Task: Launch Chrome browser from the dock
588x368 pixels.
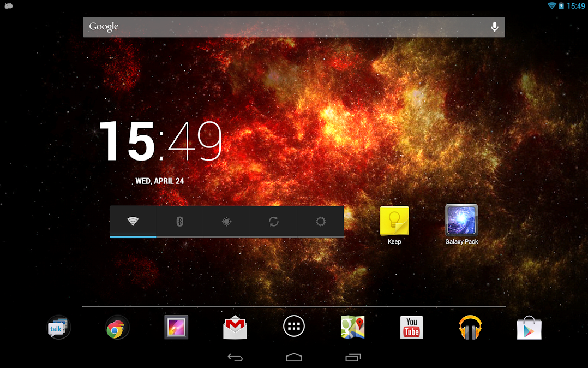Action: [x=117, y=328]
